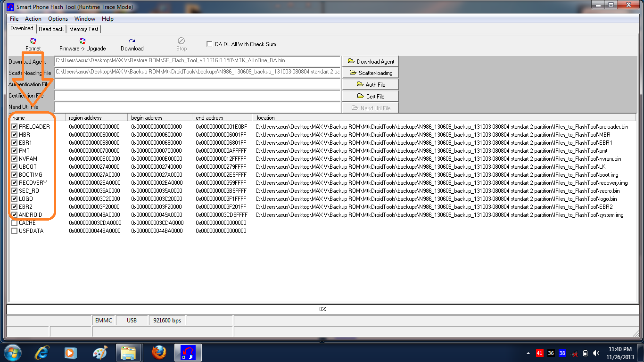Click the Format toolbar icon
Viewport: 644px width, 362px height.
(33, 44)
